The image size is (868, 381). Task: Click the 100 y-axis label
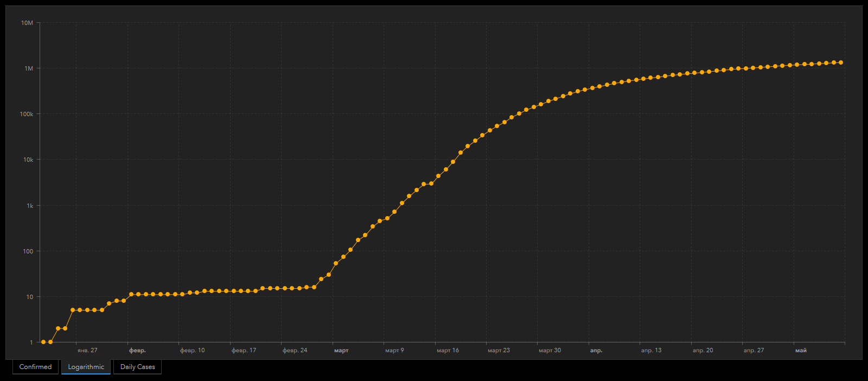click(x=28, y=251)
